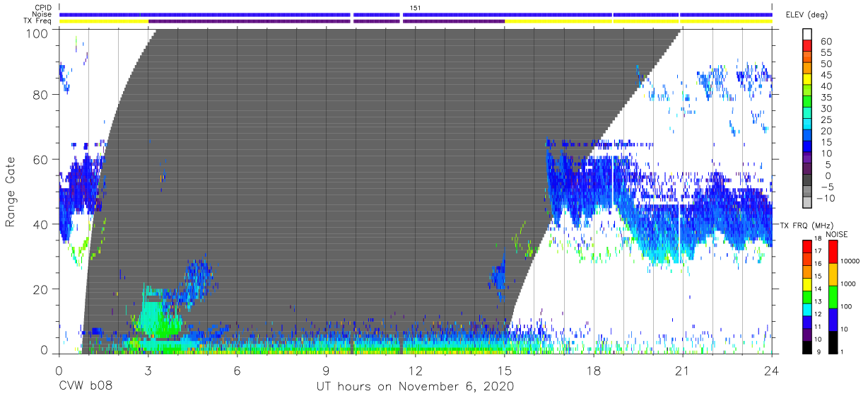
Task: Select the 60 tick on the Range Gate axis
Action: click(x=42, y=159)
